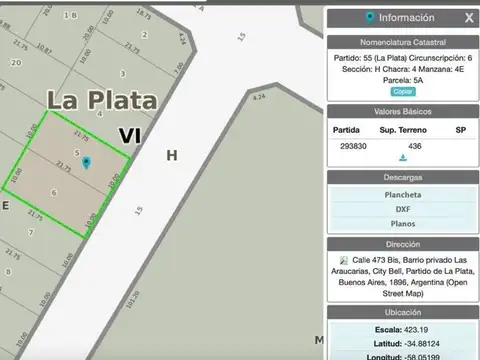Image resolution: width=480 pixels, height=360 pixels.
Task: Click the blue location pin on the parcel
Action: pyautogui.click(x=86, y=163)
